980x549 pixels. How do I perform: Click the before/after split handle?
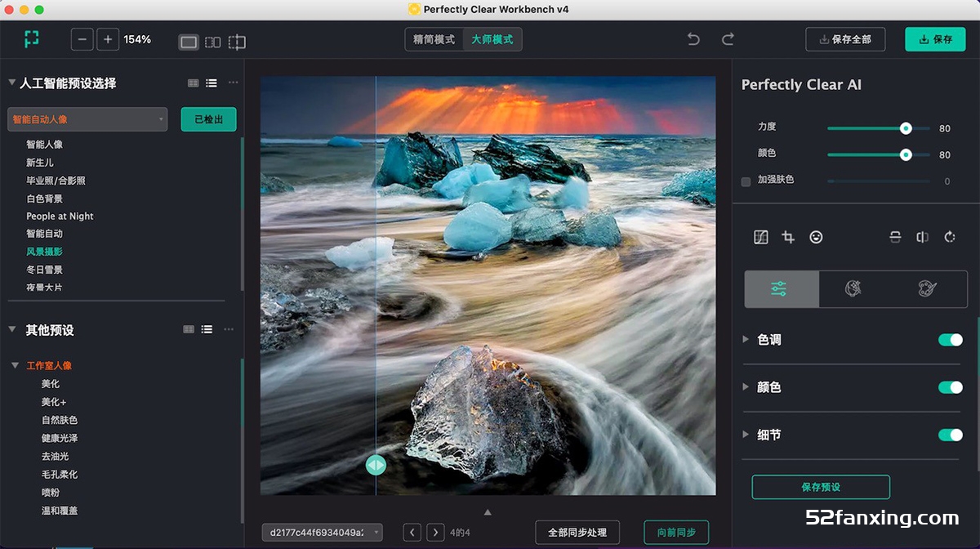point(376,465)
